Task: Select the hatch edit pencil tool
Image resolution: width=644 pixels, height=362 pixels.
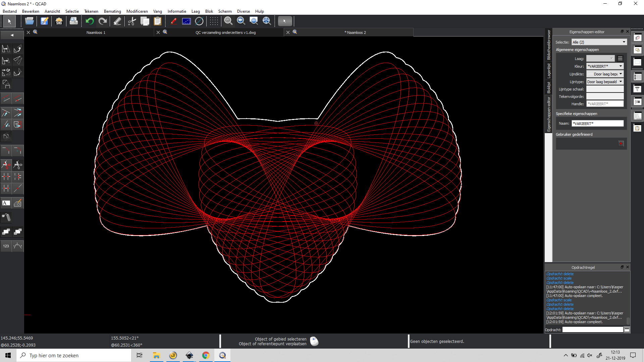Action: coord(18,203)
